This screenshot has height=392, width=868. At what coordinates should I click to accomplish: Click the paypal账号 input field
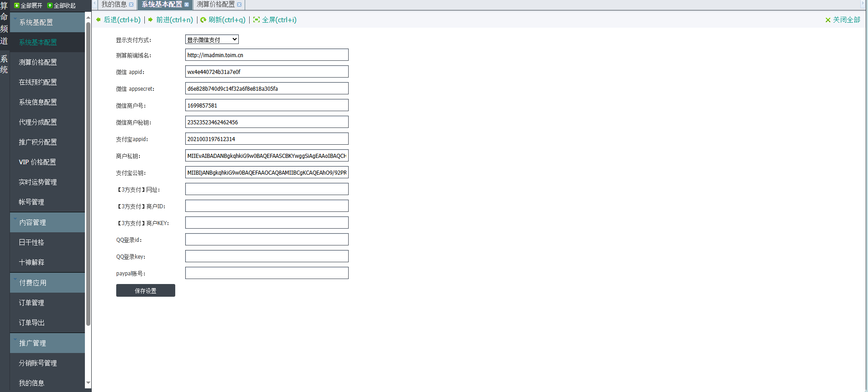click(x=267, y=273)
